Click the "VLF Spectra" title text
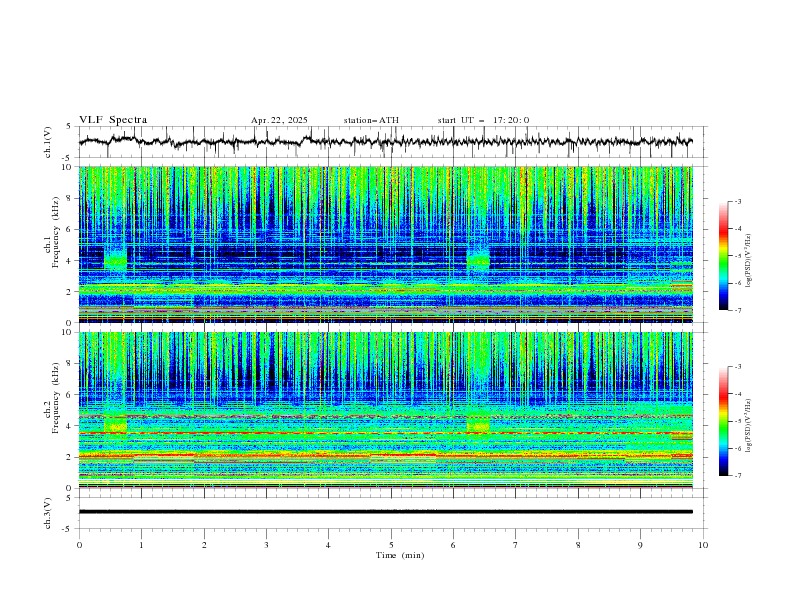 point(113,120)
